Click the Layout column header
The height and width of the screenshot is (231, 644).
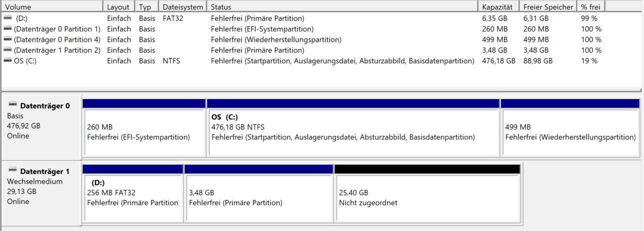(x=118, y=7)
